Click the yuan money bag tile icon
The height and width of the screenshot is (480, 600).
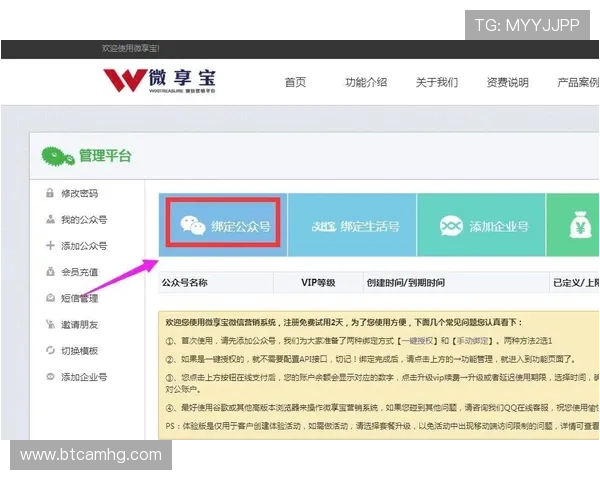pos(580,225)
